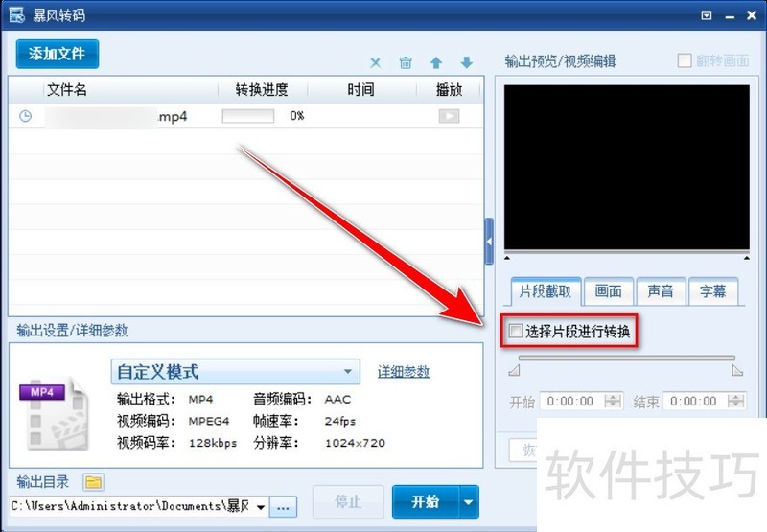Expand the output directory path dropdown

261,507
